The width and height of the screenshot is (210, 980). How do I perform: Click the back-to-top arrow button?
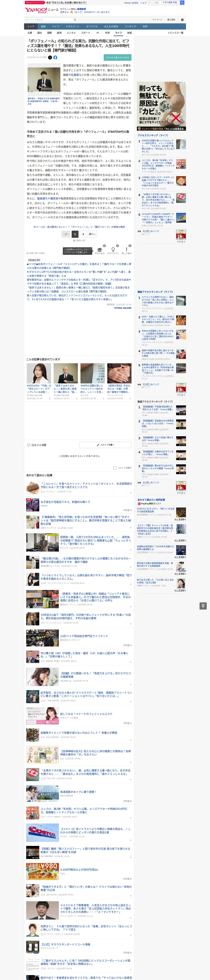coord(203,606)
